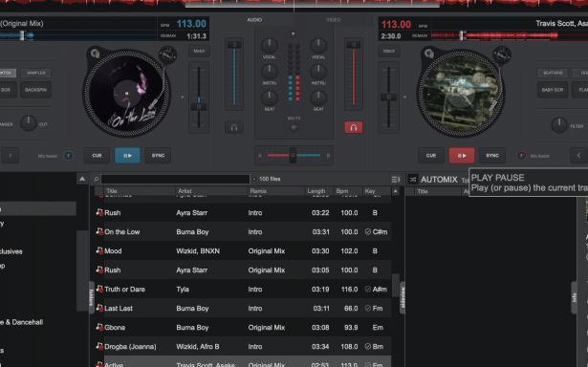
Task: Open the mixer EQ mode dropdown arrow
Action: click(293, 33)
